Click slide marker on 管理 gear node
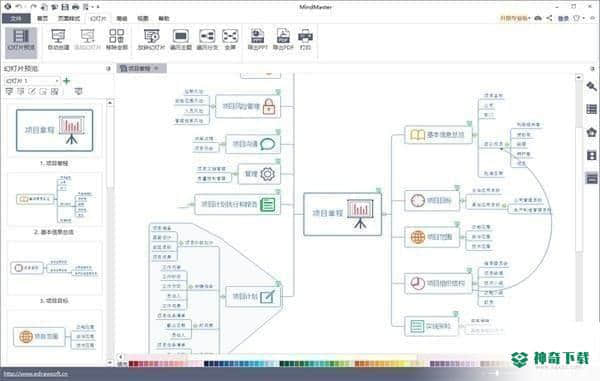 [x=278, y=161]
